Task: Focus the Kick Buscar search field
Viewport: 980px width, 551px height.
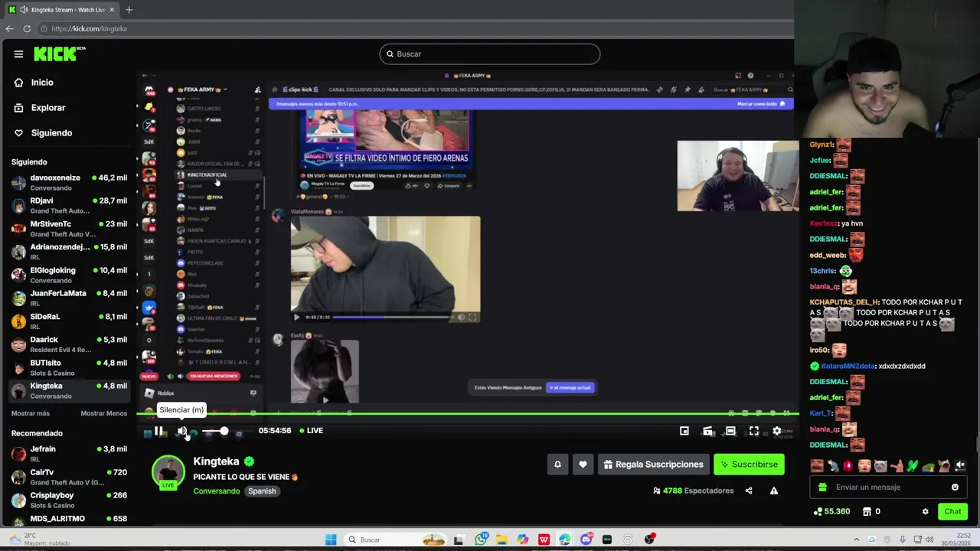Action: (489, 54)
